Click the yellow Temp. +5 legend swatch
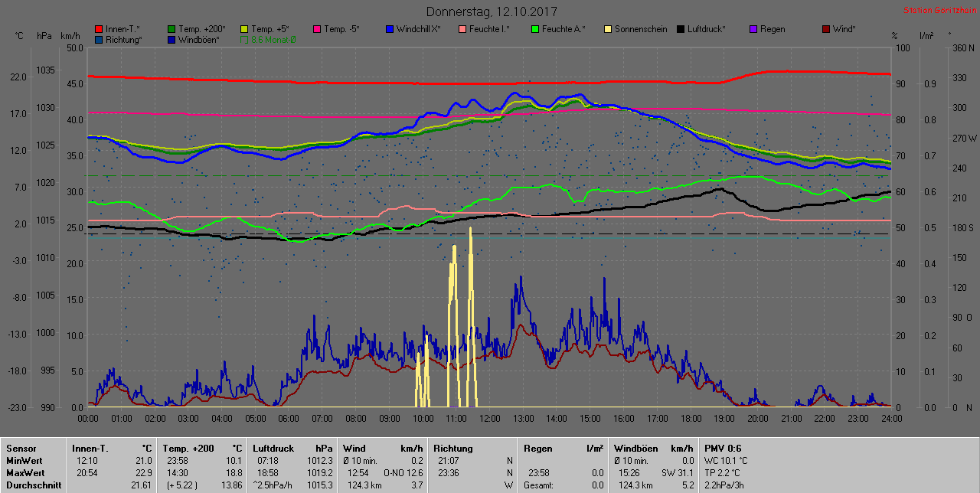Viewport: 980px width, 493px height. (x=244, y=29)
